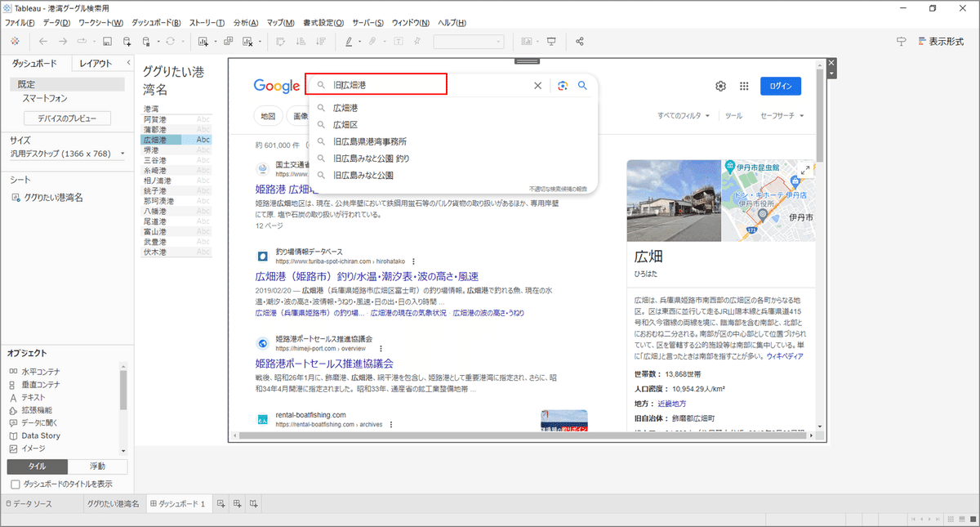Click the new data source icon
980x527 pixels.
click(127, 41)
